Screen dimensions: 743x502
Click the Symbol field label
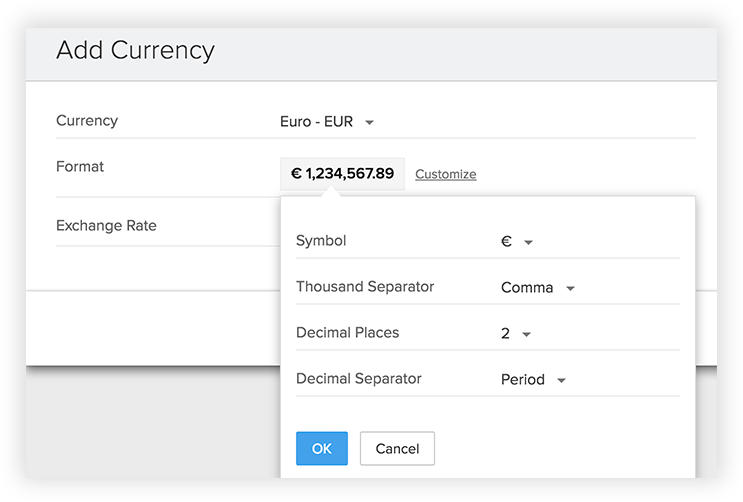point(321,241)
